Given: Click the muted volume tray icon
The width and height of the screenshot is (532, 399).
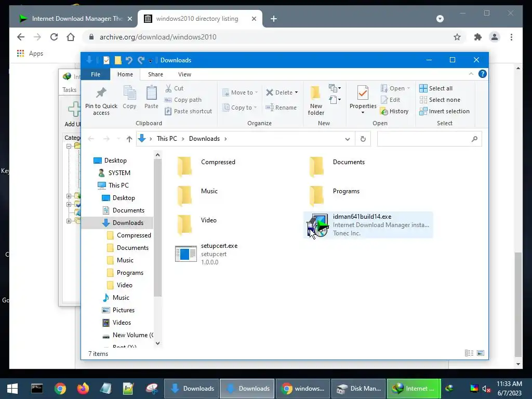Looking at the screenshot, I should (486, 389).
